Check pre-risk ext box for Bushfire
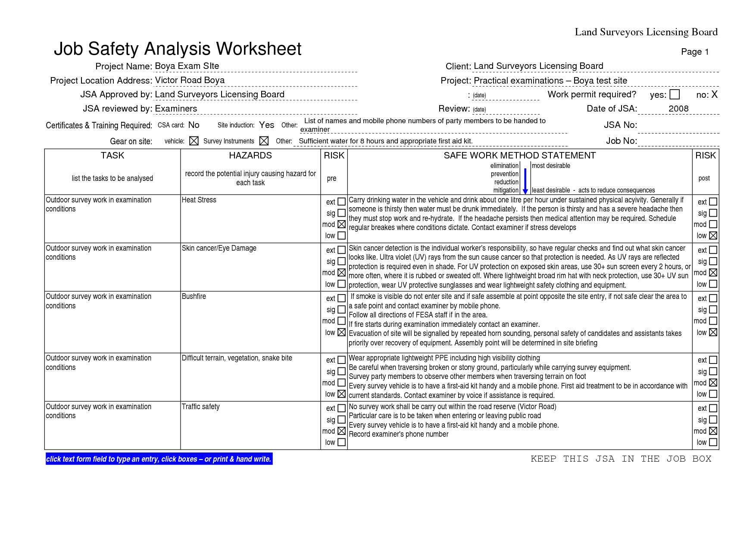This screenshot has height=534, width=756. click(x=342, y=298)
